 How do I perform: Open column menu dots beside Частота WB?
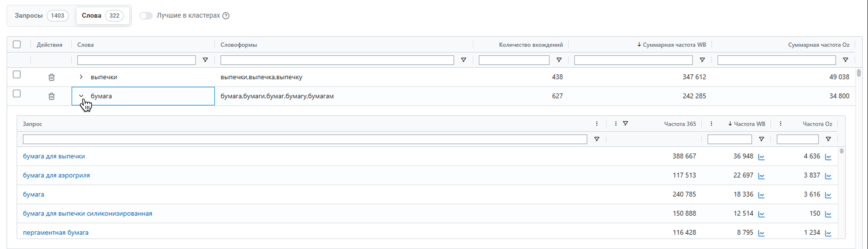coord(711,124)
